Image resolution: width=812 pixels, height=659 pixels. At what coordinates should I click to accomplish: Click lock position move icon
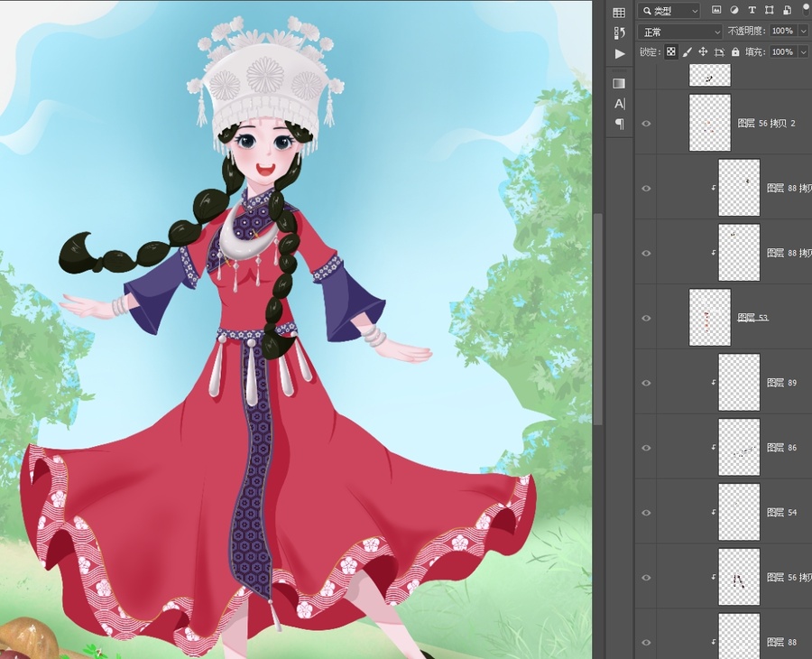click(703, 51)
